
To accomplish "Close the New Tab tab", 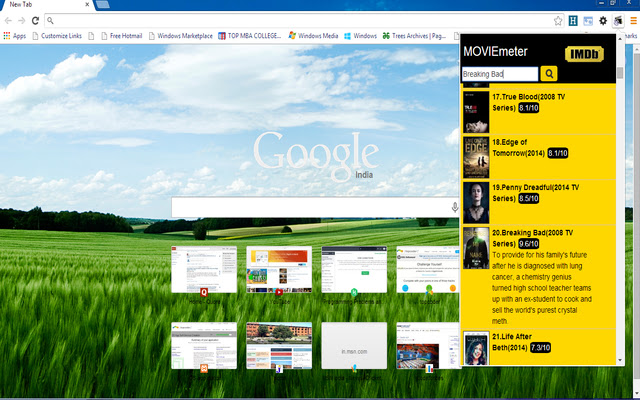I will click(87, 4).
